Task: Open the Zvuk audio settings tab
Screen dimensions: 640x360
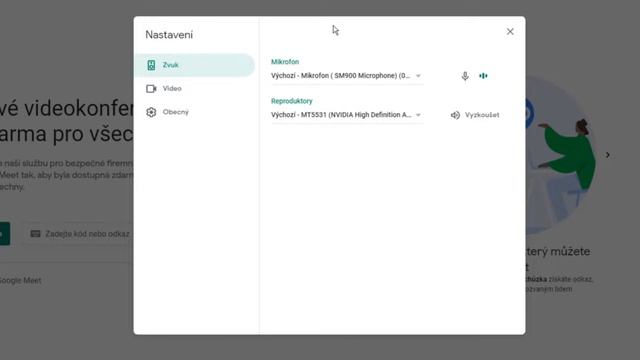Action: click(194, 65)
